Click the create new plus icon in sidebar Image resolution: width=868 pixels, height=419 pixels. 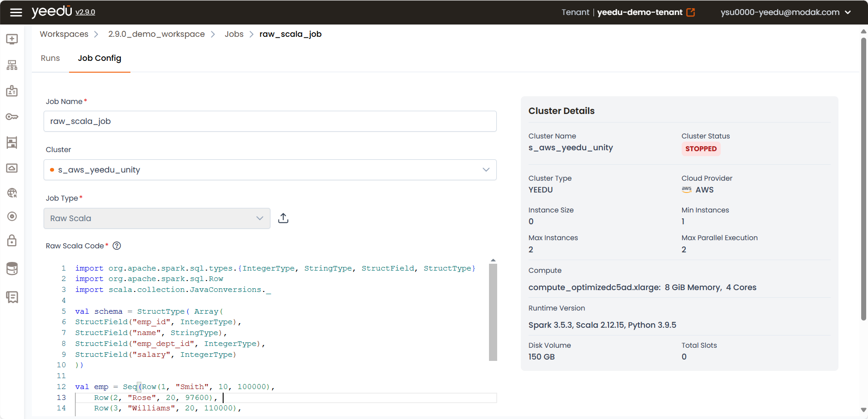coord(12,39)
